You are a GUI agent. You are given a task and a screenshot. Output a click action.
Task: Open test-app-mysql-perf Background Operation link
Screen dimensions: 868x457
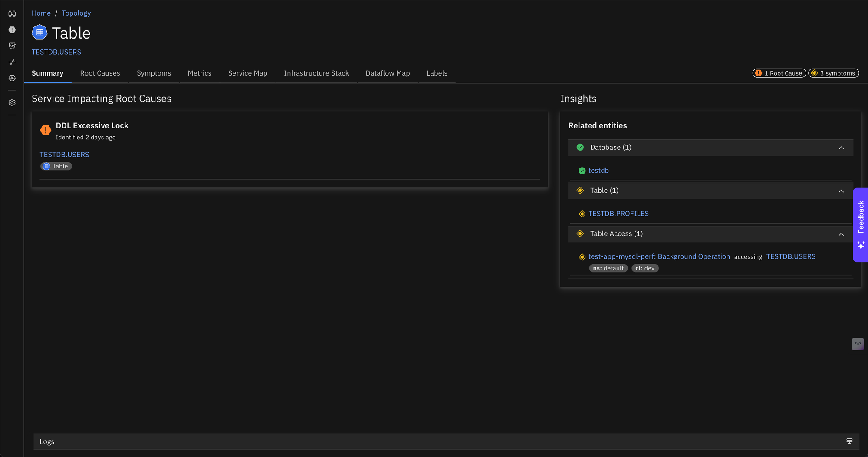tap(659, 256)
